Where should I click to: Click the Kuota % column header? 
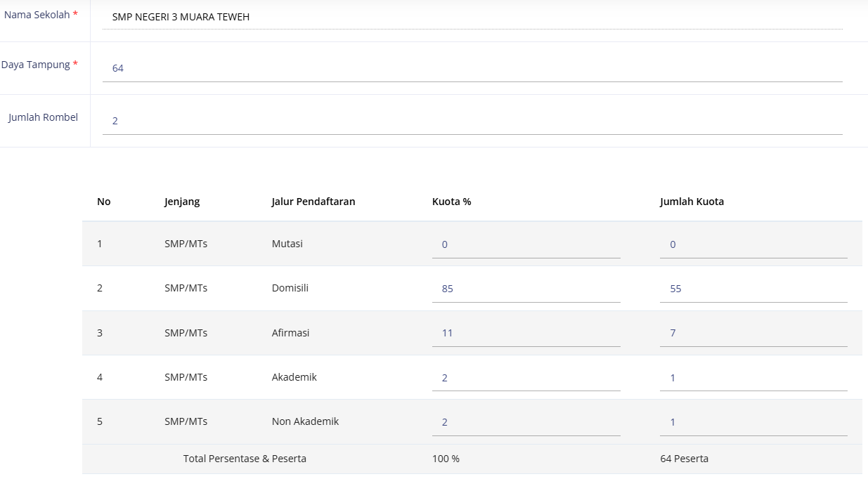pyautogui.click(x=451, y=202)
